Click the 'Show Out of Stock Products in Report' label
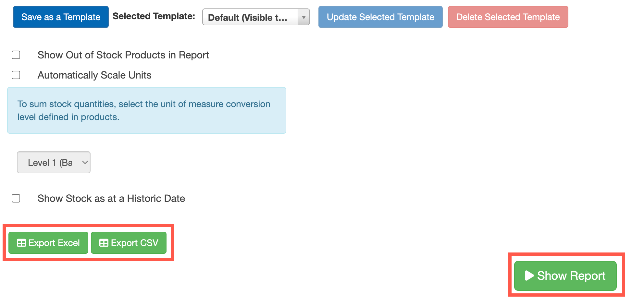The height and width of the screenshot is (307, 644). coord(123,55)
